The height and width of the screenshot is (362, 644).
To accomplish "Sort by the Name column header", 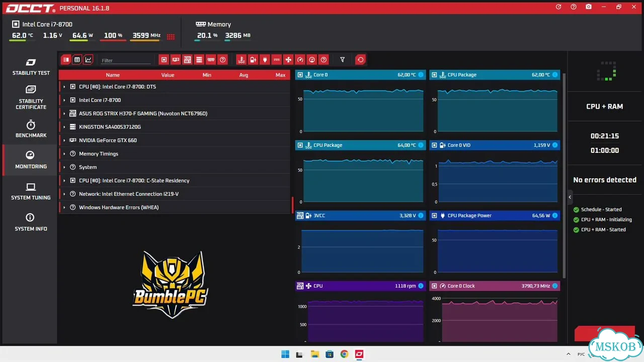I will point(113,75).
